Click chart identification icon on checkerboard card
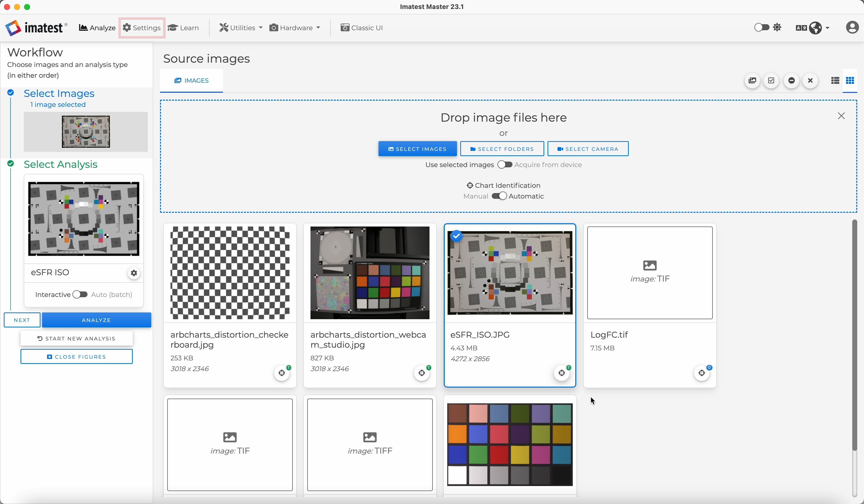The image size is (864, 504). 282,373
